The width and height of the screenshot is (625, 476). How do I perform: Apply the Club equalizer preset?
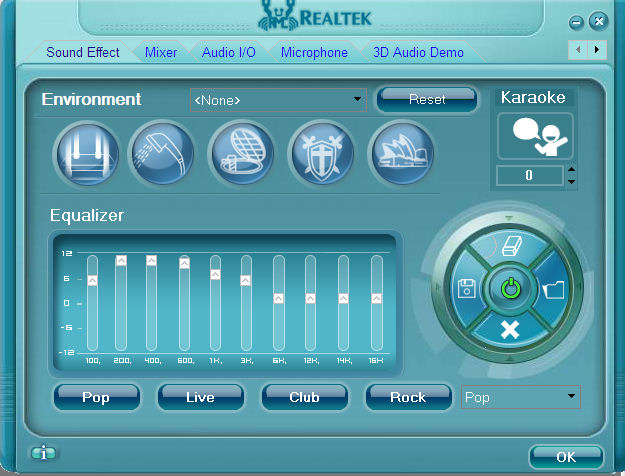point(305,397)
